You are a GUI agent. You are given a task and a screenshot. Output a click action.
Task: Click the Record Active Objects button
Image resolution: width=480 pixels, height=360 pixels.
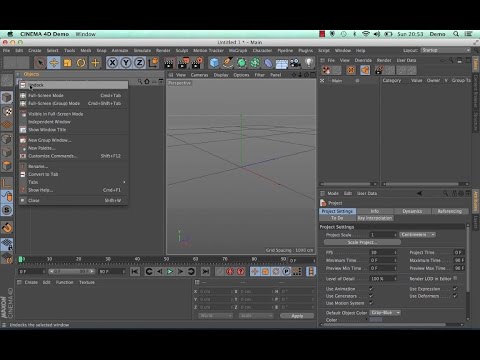coord(219,271)
